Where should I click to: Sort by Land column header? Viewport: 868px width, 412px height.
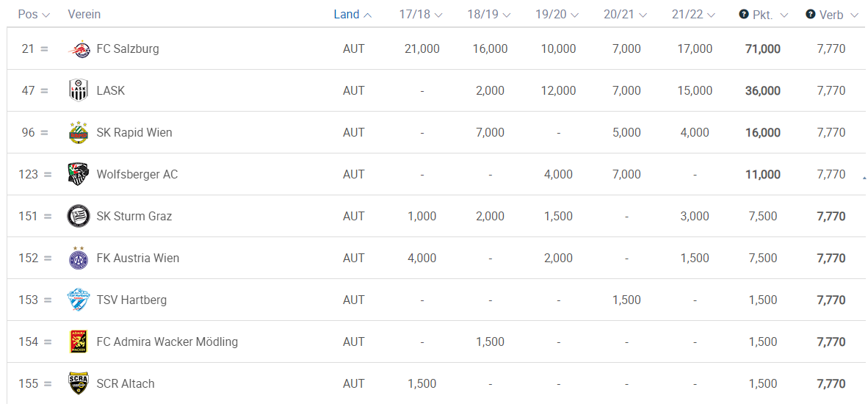tap(352, 15)
